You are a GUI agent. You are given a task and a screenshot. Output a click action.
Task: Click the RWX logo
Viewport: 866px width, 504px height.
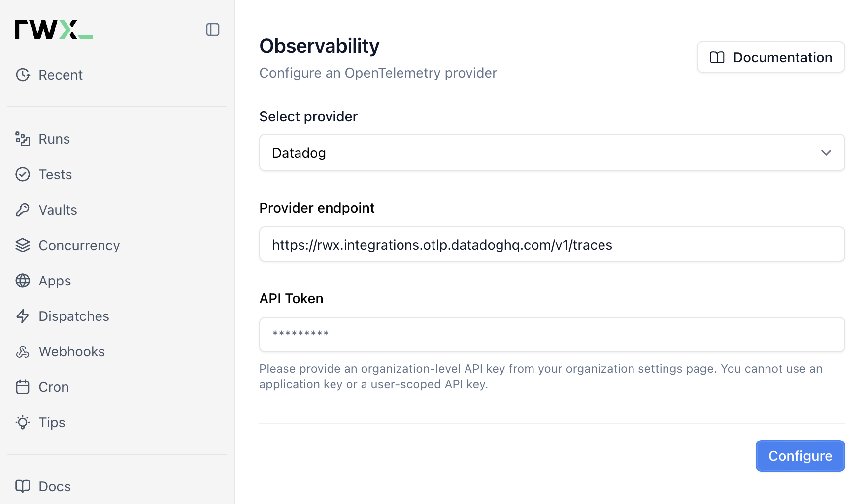point(53,30)
